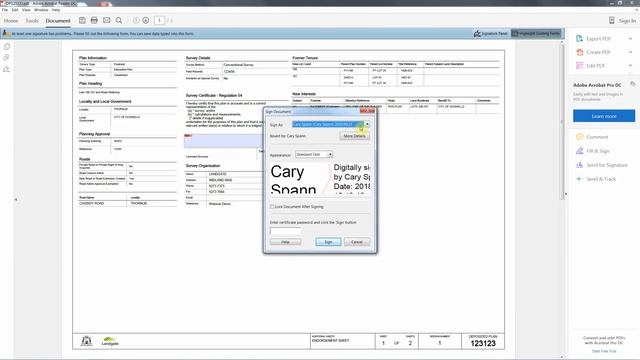640x360 pixels.
Task: Click Sign In at top right
Action: pos(627,20)
